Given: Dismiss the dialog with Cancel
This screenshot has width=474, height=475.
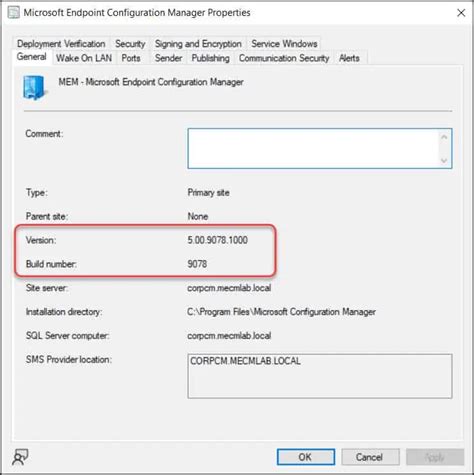Looking at the screenshot, I should 370,457.
